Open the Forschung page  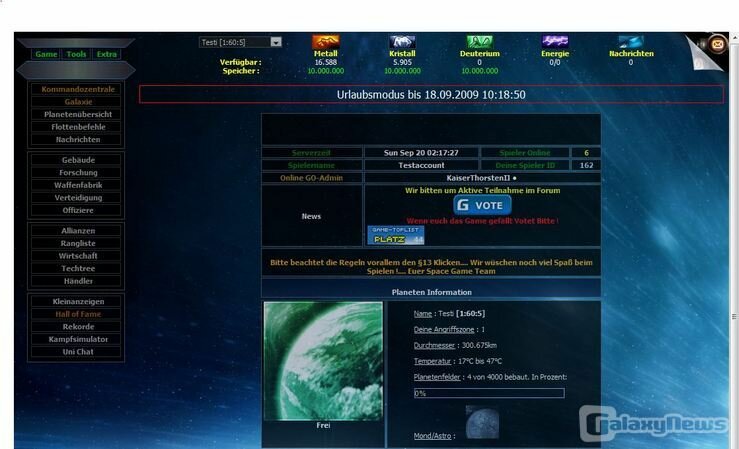click(x=78, y=172)
